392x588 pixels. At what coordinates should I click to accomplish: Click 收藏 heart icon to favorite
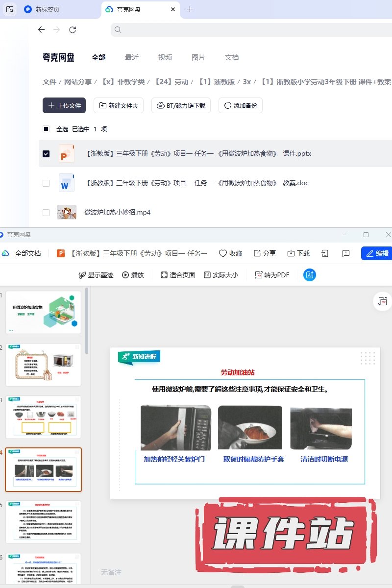[x=223, y=253]
